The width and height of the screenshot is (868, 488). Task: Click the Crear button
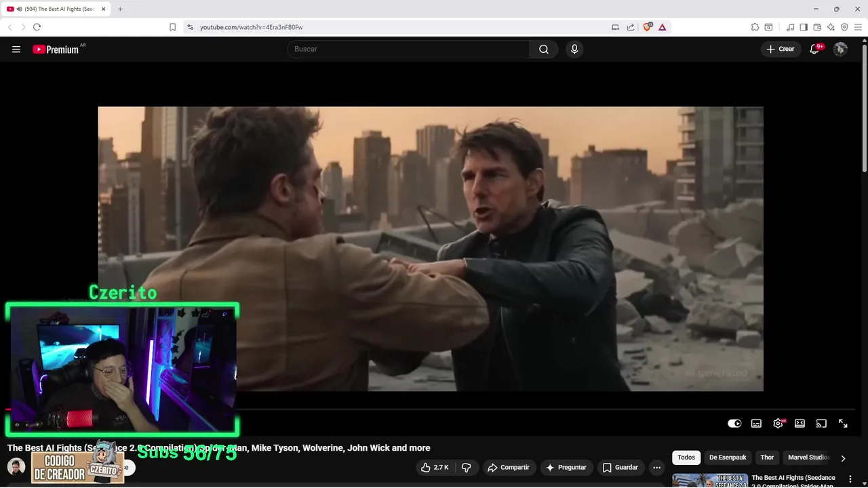pyautogui.click(x=781, y=49)
